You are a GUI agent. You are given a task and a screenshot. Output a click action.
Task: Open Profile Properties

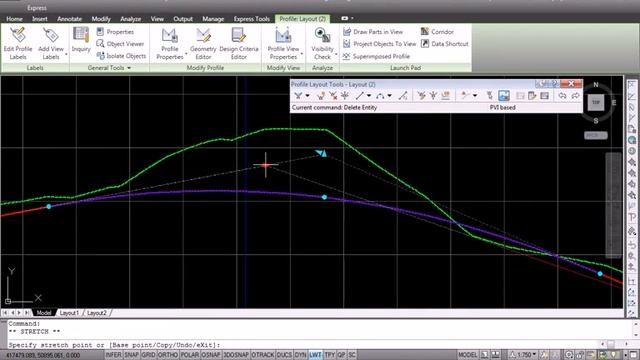170,44
